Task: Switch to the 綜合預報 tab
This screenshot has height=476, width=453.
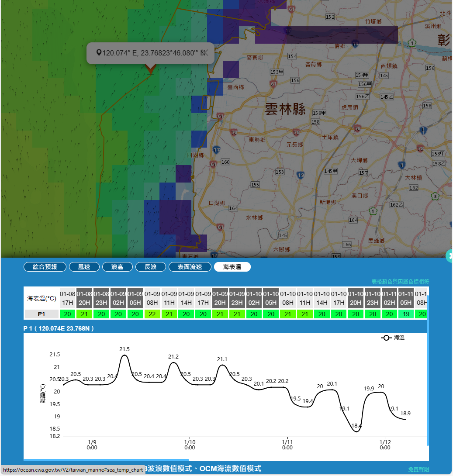Action: 45,267
